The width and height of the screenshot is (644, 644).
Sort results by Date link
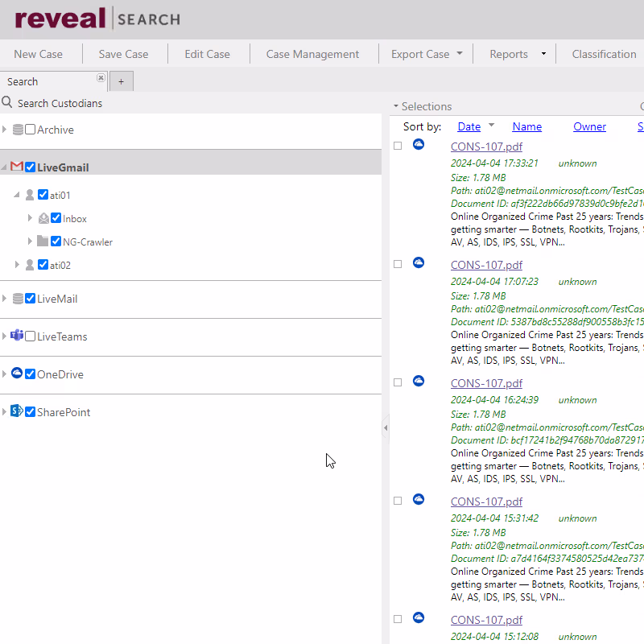coord(469,127)
